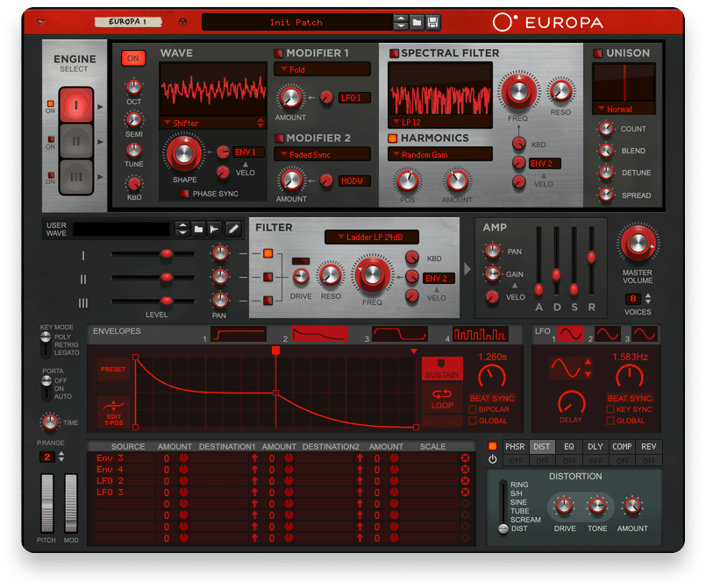
Task: Click the envelope PRESET button
Action: (x=113, y=369)
